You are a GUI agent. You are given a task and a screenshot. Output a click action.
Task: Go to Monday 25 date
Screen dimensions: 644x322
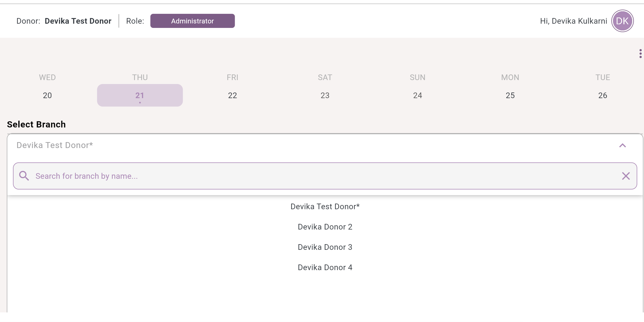(510, 95)
